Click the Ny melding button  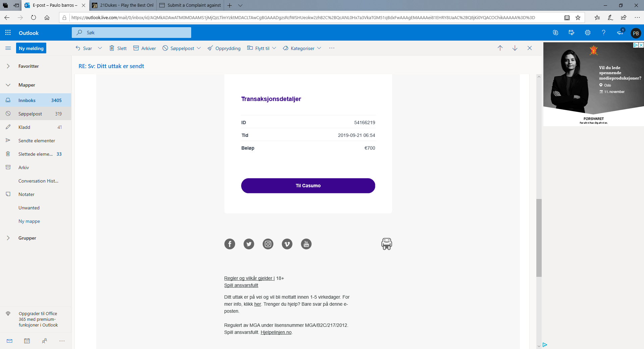[31, 48]
